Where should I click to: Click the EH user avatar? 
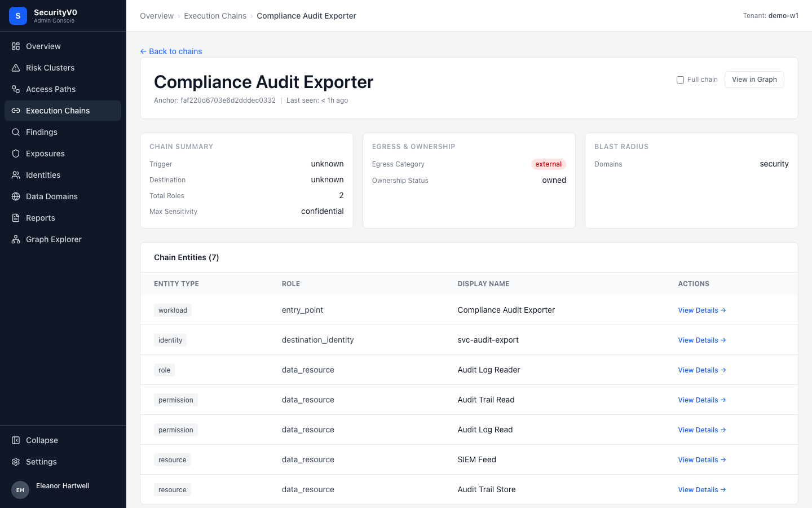pos(20,490)
